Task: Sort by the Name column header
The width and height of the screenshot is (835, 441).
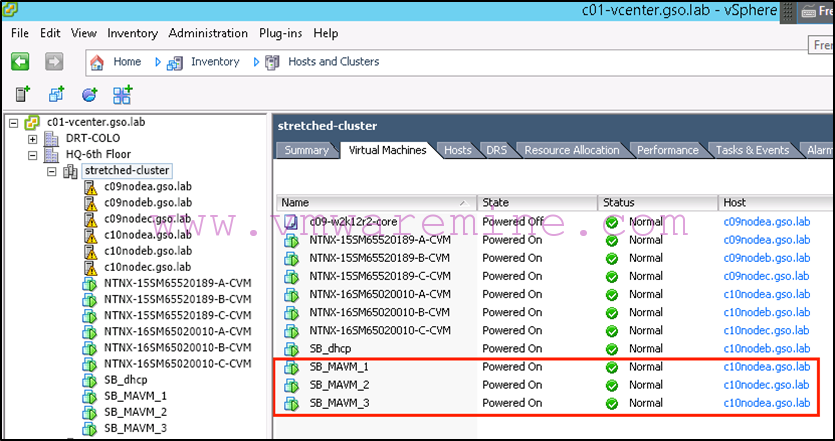Action: coord(376,202)
